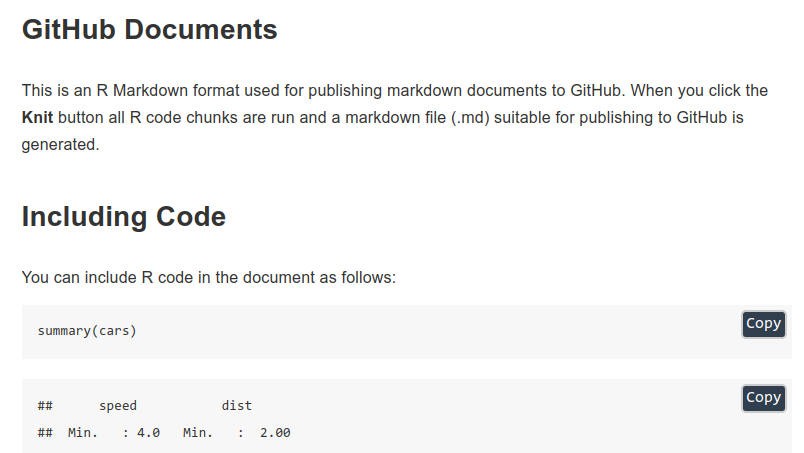Click the speed Min. value 4.0

click(x=148, y=433)
